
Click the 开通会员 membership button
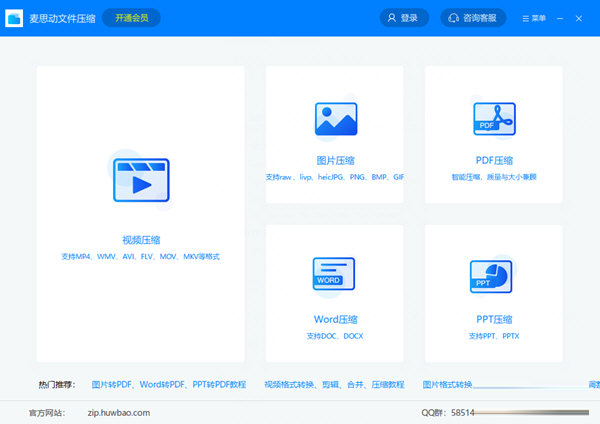click(130, 18)
